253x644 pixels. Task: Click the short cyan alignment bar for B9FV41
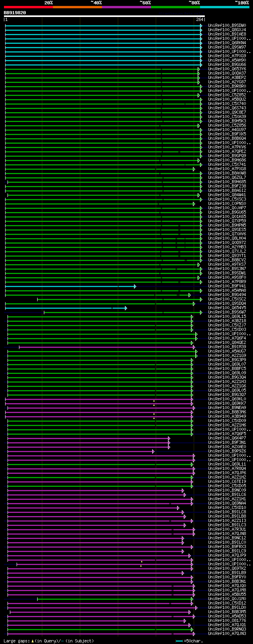coord(70,286)
